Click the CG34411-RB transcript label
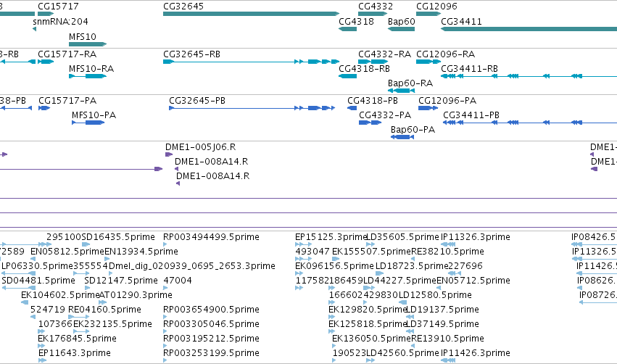The height and width of the screenshot is (364, 617). pos(469,68)
